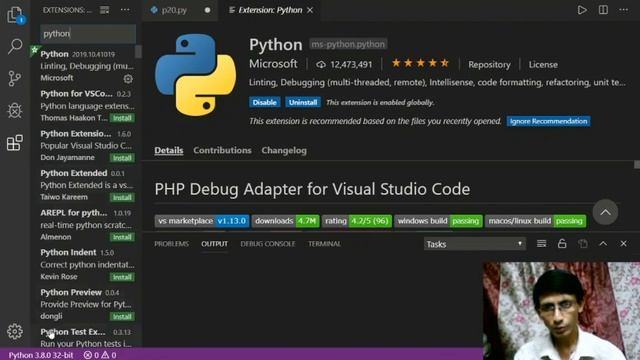Maximize the bottom panel size
Image resolution: width=640 pixels, height=360 pixels.
pos(603,244)
